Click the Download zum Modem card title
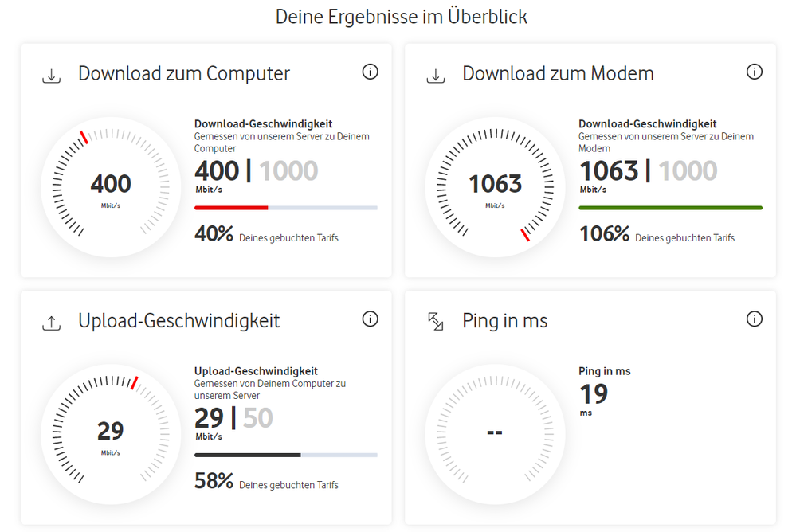Image resolution: width=796 pixels, height=532 pixels. click(556, 72)
